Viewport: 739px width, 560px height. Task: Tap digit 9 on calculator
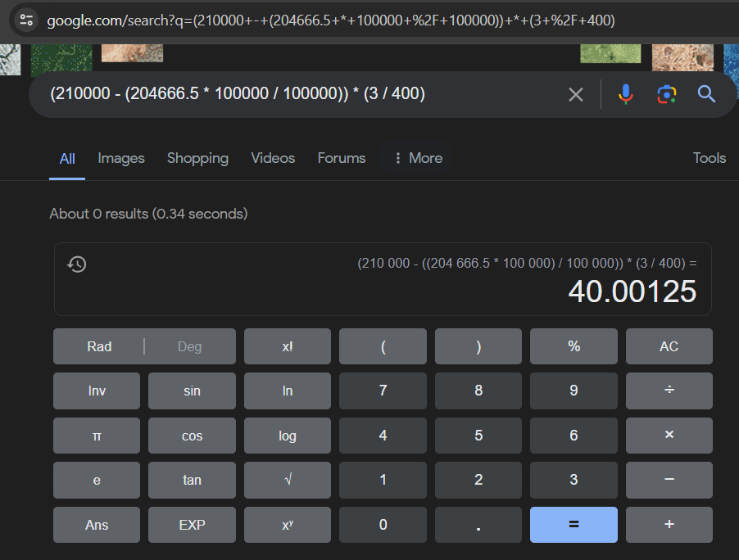[x=574, y=391]
